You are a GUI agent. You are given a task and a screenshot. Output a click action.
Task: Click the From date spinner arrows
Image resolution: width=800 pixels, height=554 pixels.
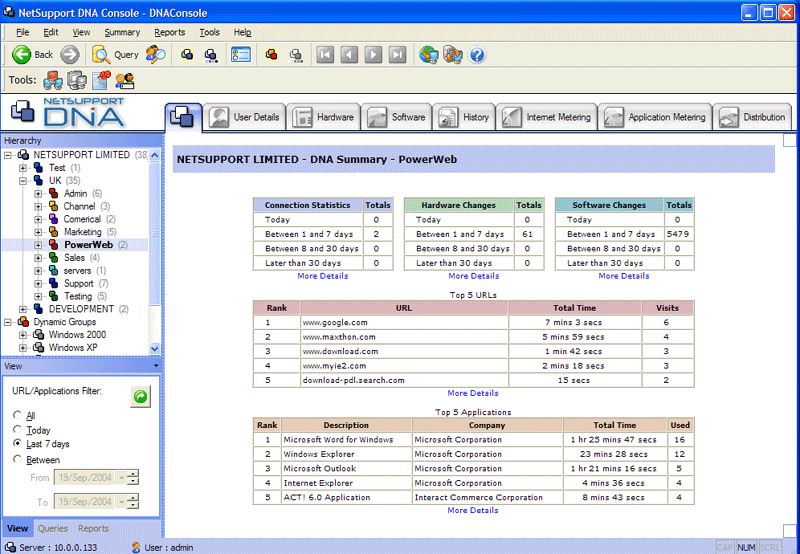tap(133, 477)
